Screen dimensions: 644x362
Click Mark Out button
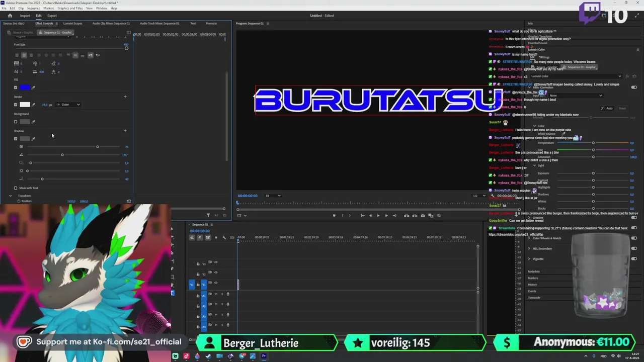coord(350,216)
